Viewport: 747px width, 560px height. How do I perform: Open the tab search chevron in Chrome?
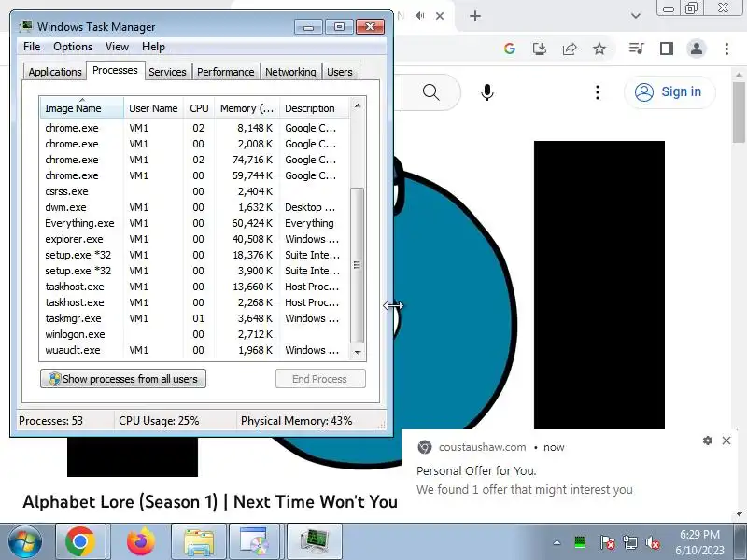click(x=636, y=16)
